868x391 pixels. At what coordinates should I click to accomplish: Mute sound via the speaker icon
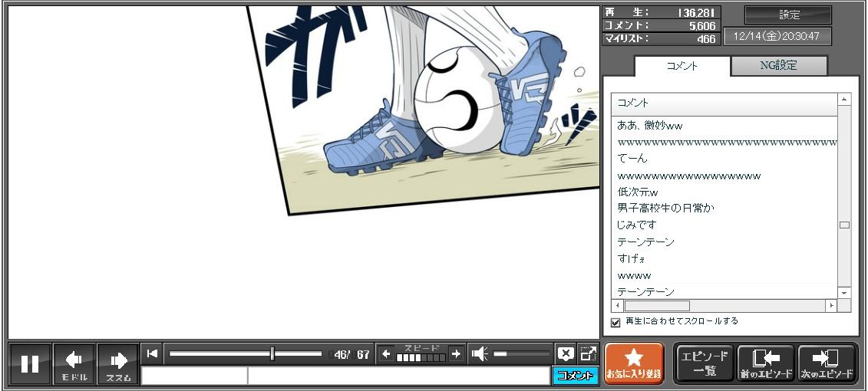click(480, 353)
